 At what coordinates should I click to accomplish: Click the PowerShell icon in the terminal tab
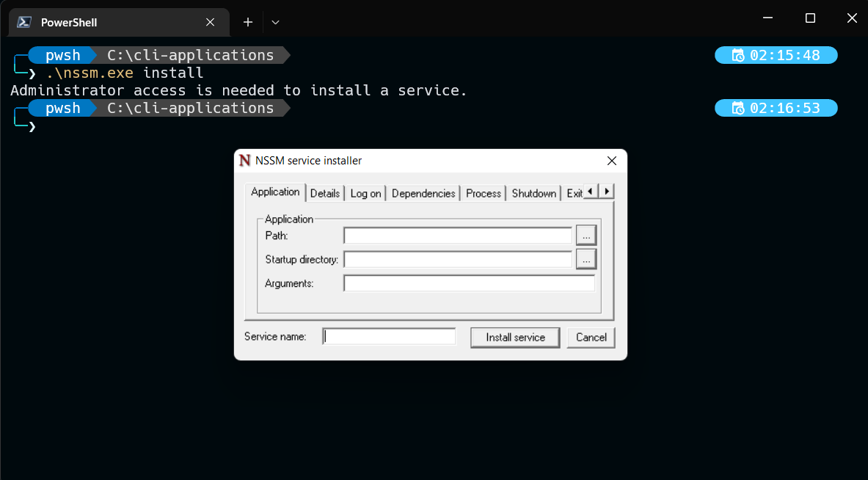(x=24, y=22)
